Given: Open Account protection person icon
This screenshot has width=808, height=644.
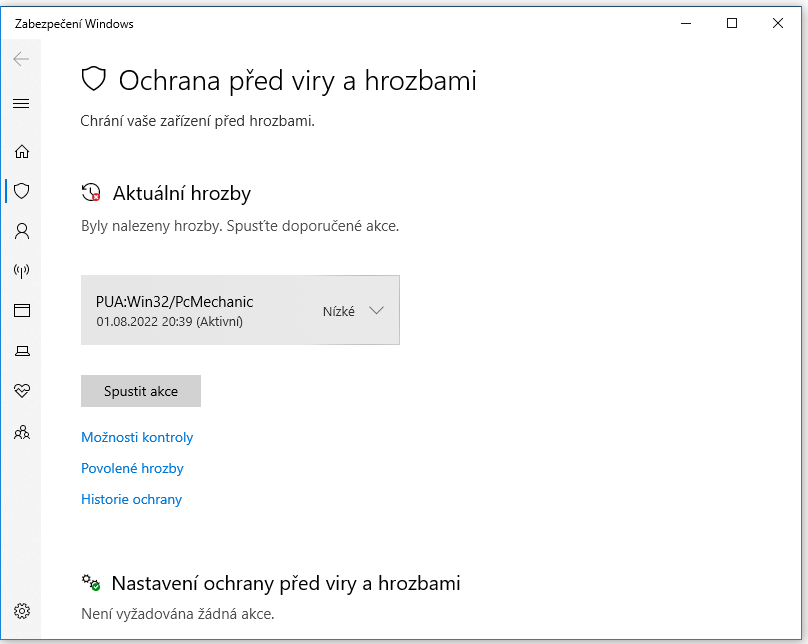Looking at the screenshot, I should coord(21,231).
